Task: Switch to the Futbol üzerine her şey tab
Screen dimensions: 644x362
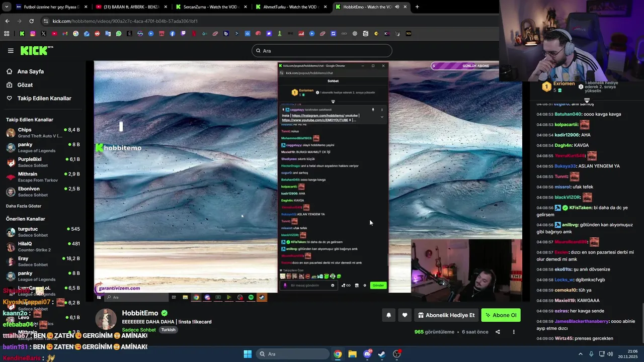Action: (51, 7)
